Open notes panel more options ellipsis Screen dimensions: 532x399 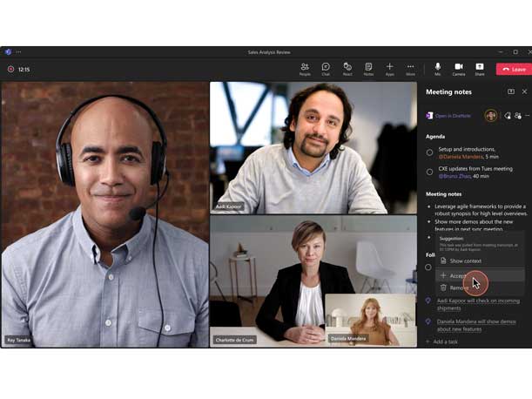527,115
